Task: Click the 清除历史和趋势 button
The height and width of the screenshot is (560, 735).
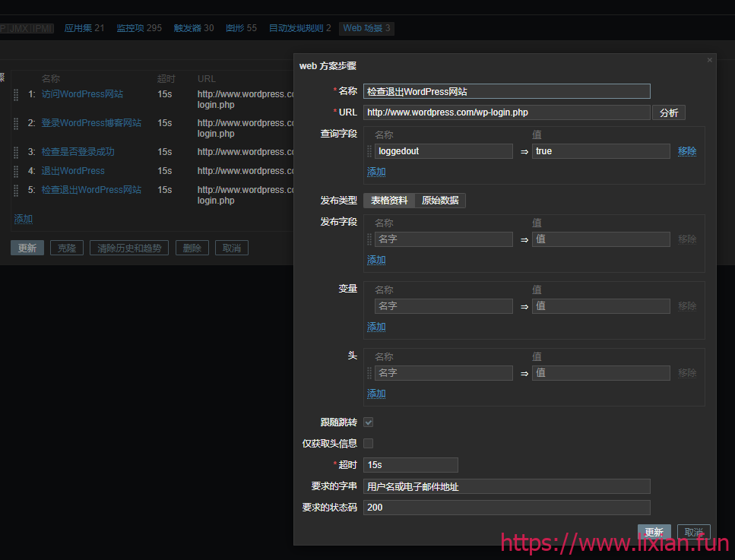Action: click(129, 248)
